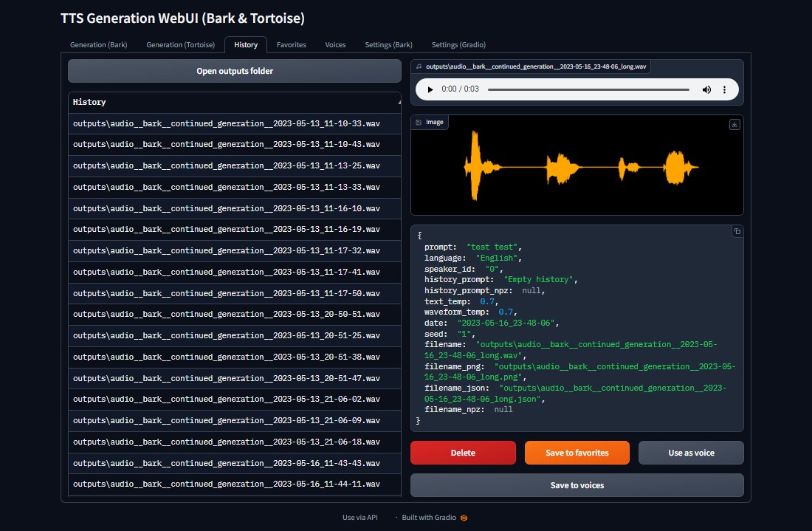
Task: Click the history_prompt value "Empty history"
Action: pyautogui.click(x=538, y=280)
